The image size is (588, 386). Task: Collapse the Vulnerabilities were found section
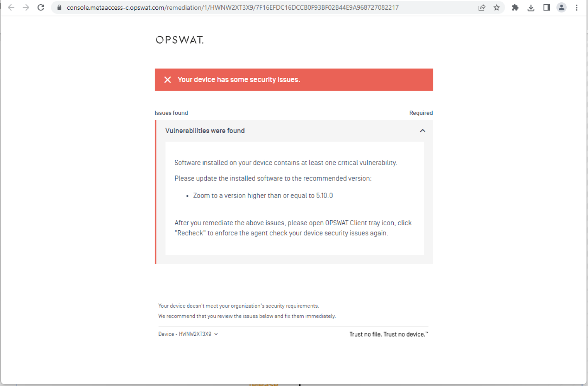pyautogui.click(x=423, y=131)
